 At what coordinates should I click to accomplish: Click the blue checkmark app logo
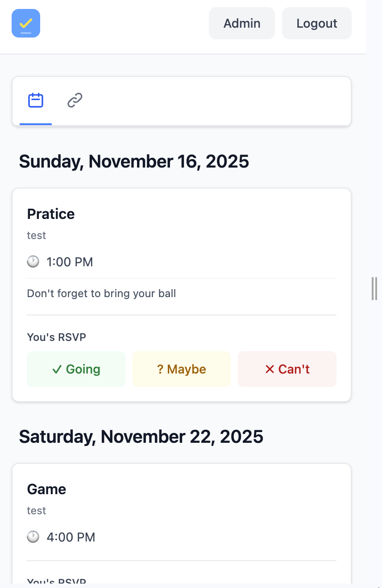(25, 23)
